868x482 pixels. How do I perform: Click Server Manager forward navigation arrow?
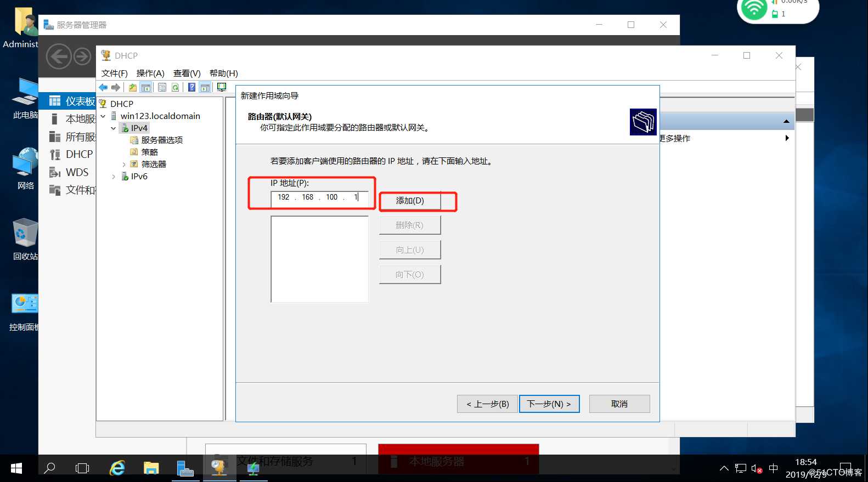click(x=82, y=56)
